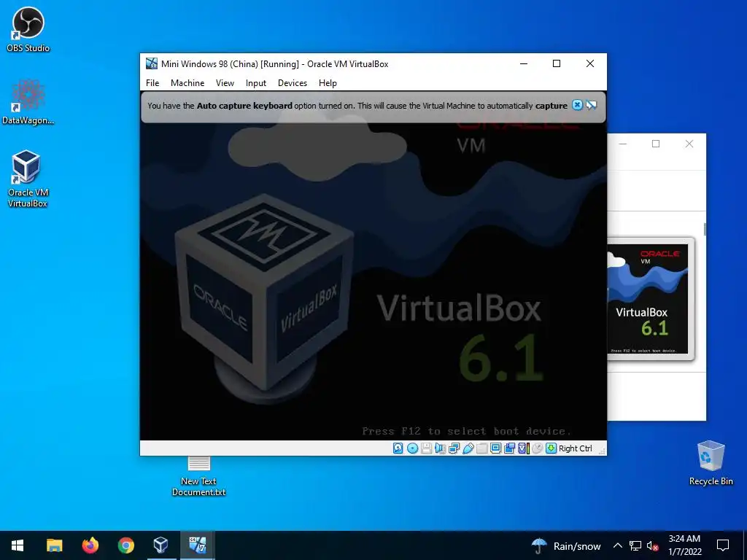747x560 pixels.
Task: Select the DataWagon desktop shortcut
Action: (x=28, y=102)
